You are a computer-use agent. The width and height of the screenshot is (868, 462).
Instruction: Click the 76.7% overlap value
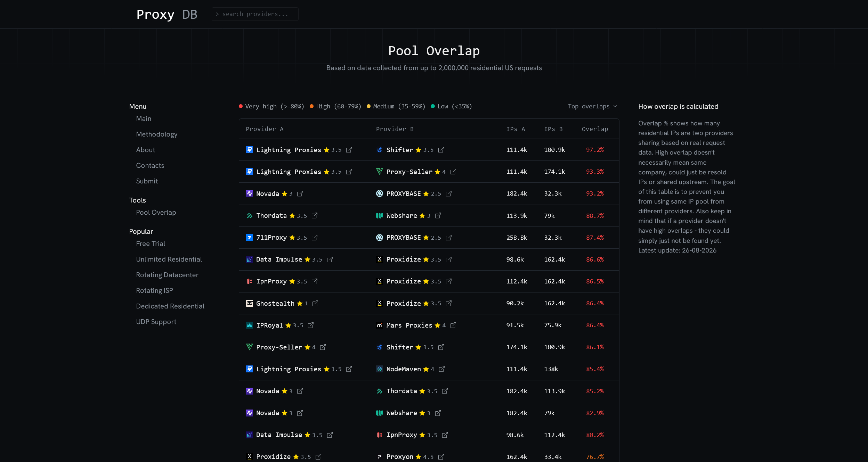click(595, 456)
